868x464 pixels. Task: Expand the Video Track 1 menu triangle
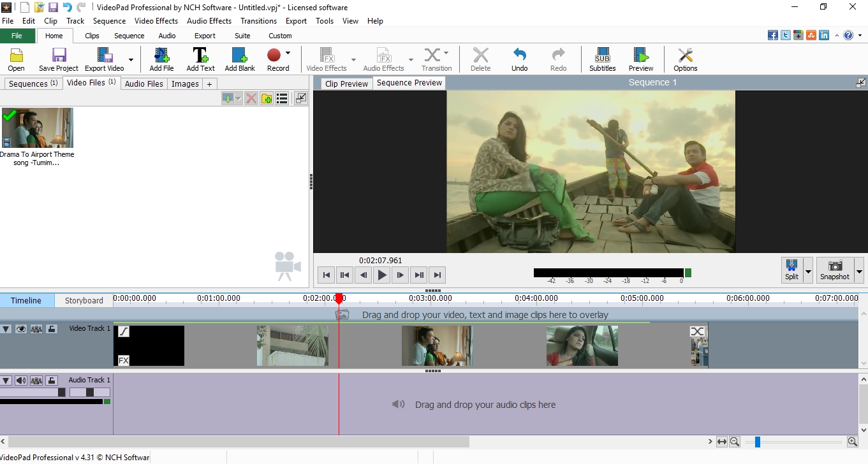[6, 329]
